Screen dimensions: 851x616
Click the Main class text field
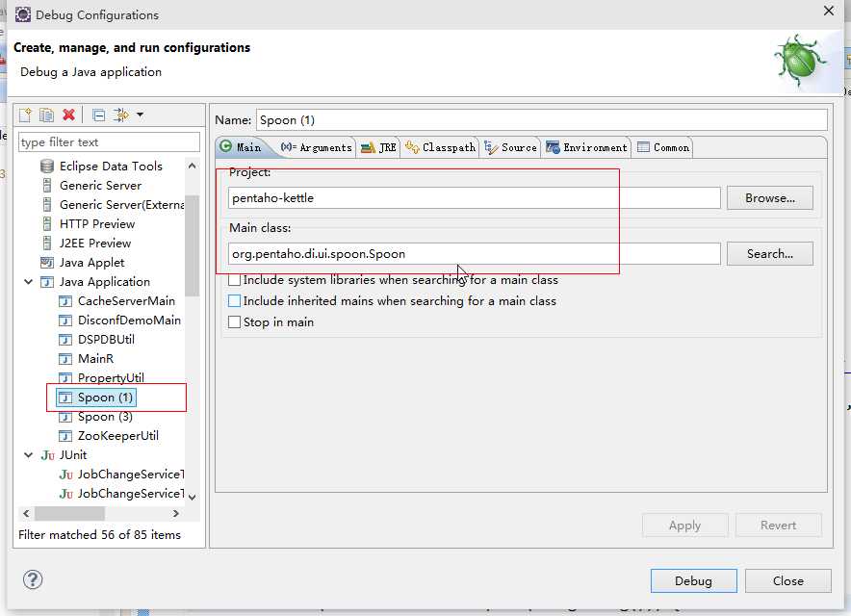[x=474, y=253]
